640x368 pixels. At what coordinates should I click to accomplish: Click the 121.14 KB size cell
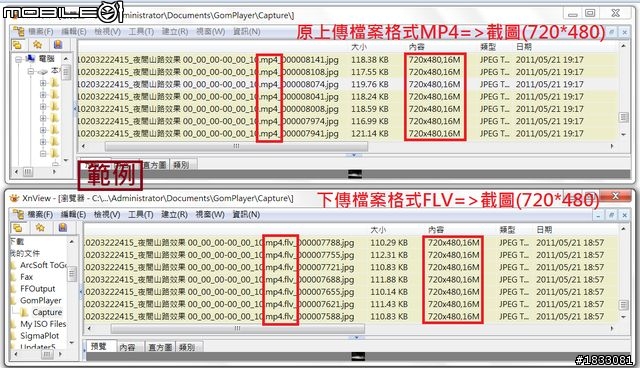(370, 133)
